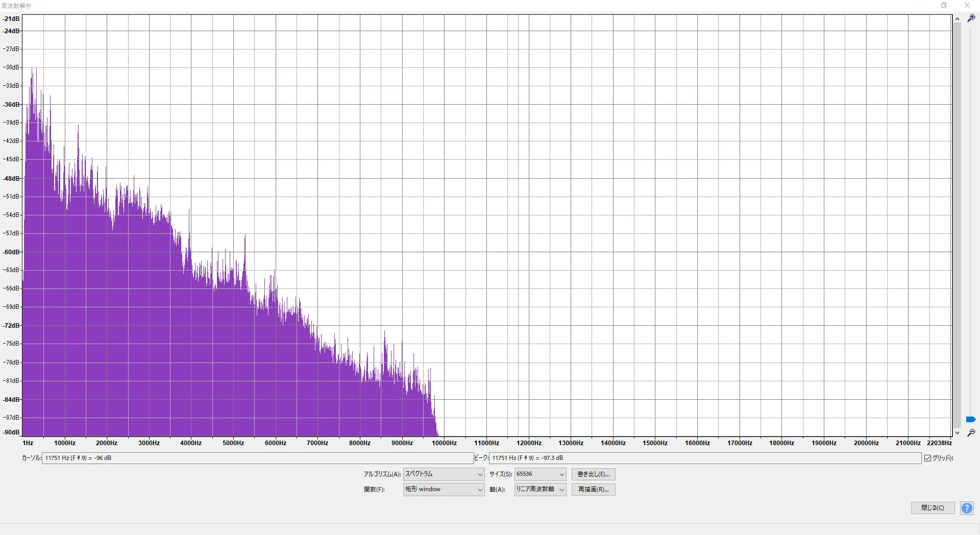Viewport: 980px width, 535px height.
Task: Click the vertical scrollbar track
Action: click(957, 225)
